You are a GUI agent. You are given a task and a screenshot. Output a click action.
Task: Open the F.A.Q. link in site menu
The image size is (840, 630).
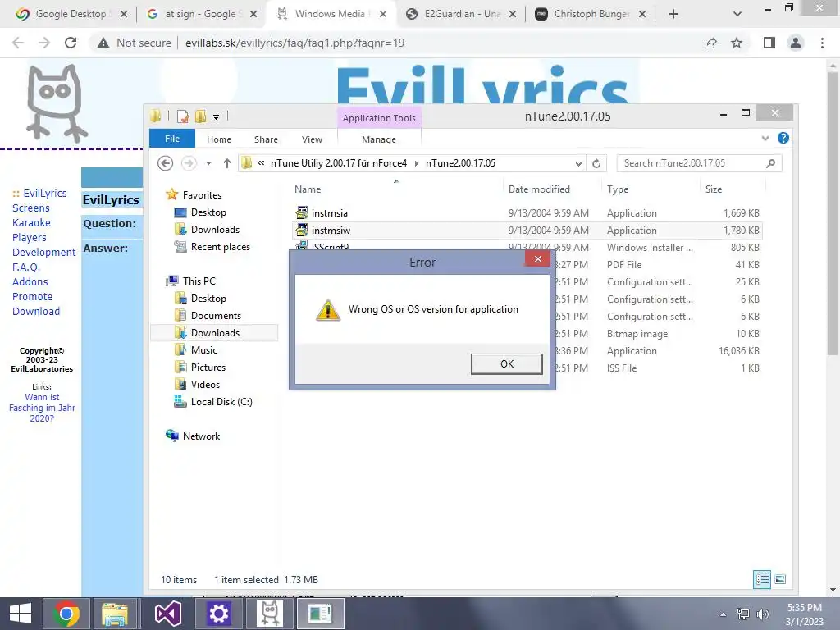tap(26, 267)
